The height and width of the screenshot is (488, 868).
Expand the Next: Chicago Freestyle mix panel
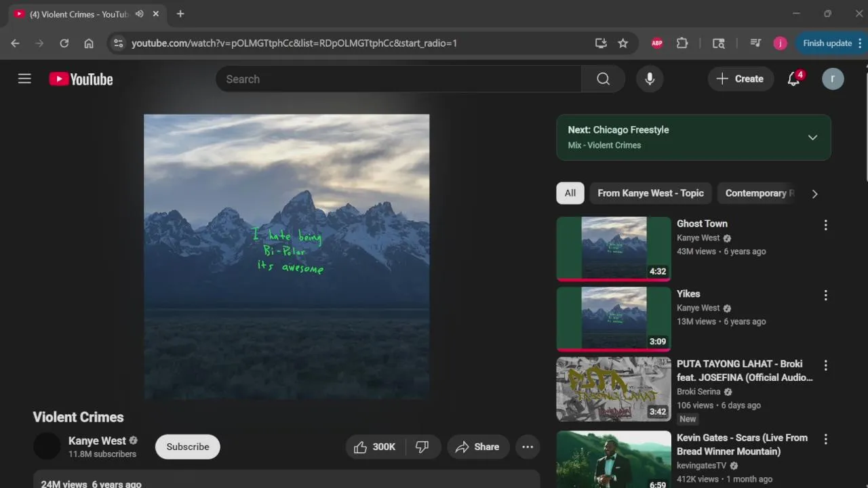click(x=812, y=138)
